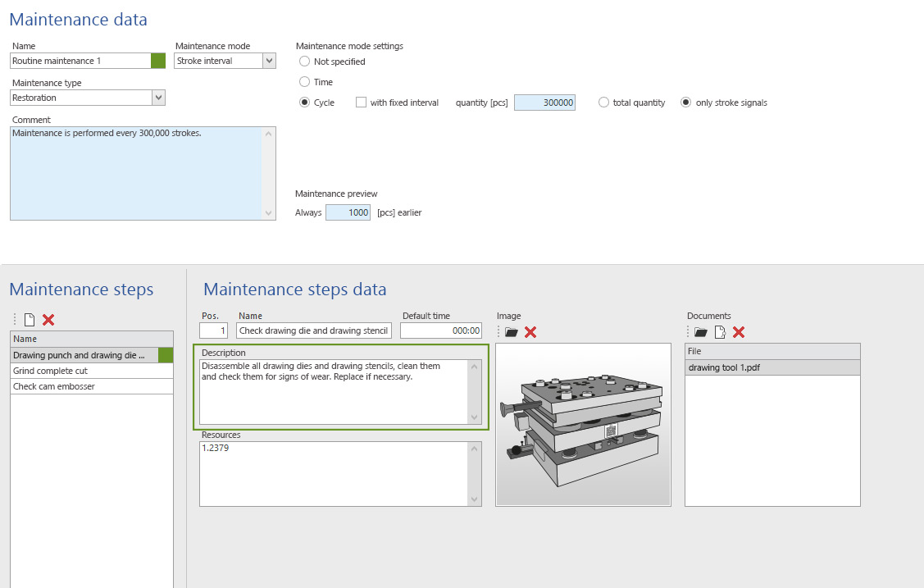Click the quantity [pcs] input field

tap(544, 103)
